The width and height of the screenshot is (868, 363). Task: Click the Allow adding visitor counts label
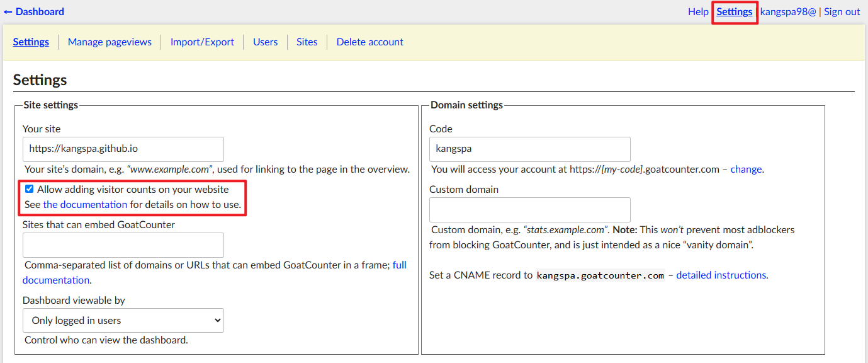(x=133, y=189)
